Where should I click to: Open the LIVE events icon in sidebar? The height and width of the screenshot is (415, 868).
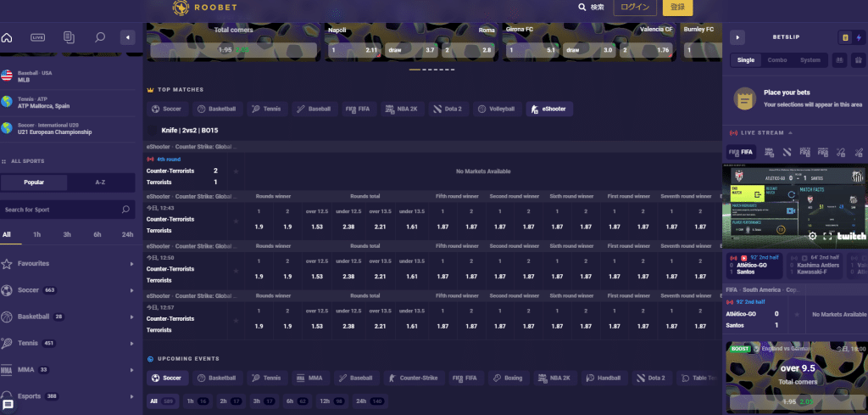[37, 37]
